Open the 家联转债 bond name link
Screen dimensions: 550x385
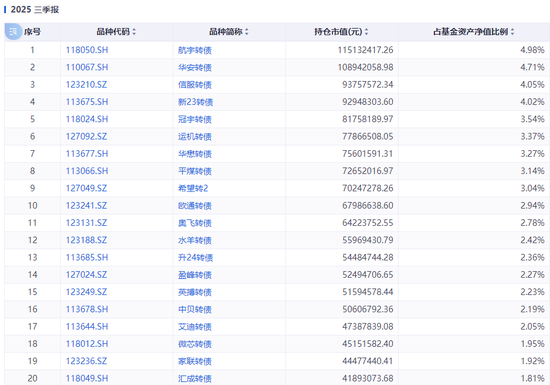pos(195,361)
